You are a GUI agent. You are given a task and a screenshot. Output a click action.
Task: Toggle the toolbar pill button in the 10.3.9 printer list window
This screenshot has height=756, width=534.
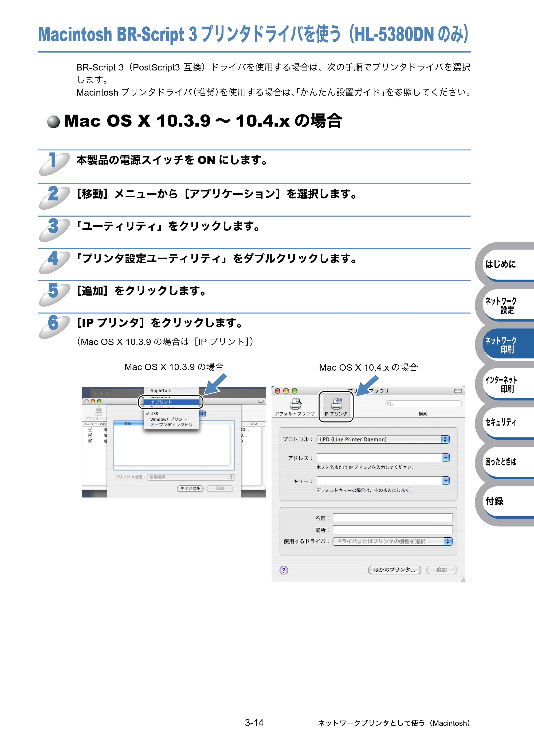point(261,401)
